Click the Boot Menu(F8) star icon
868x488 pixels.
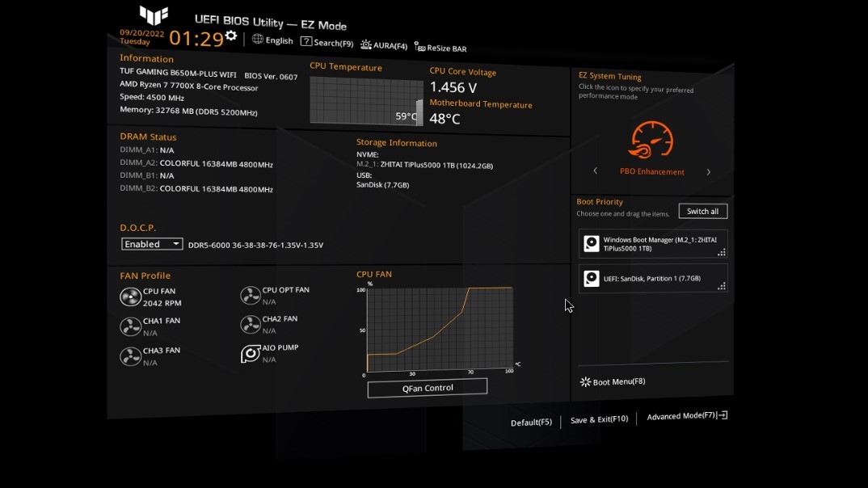point(585,382)
